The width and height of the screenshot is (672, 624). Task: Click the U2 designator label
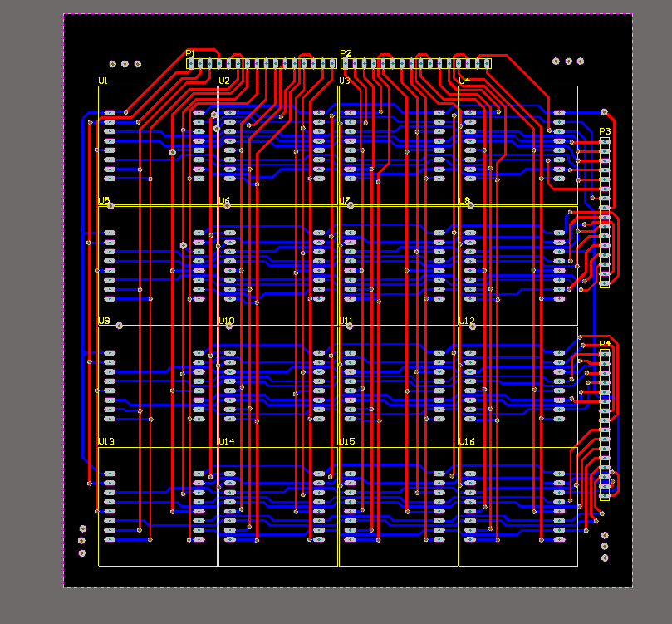(224, 81)
